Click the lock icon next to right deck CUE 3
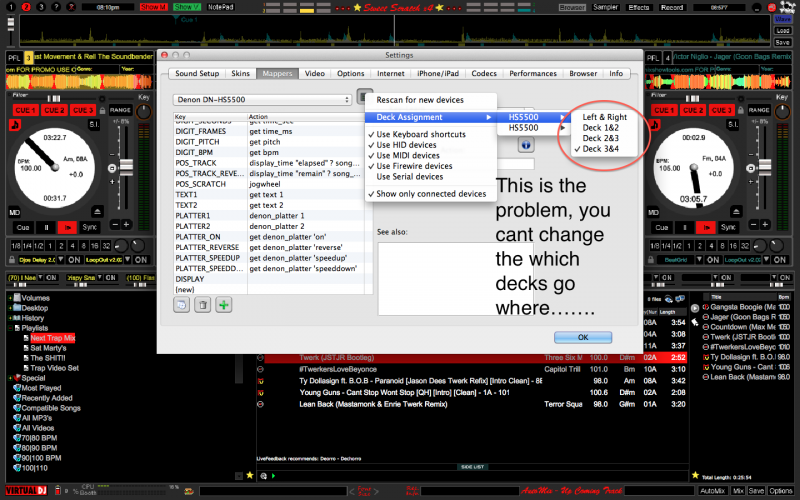 [739, 111]
